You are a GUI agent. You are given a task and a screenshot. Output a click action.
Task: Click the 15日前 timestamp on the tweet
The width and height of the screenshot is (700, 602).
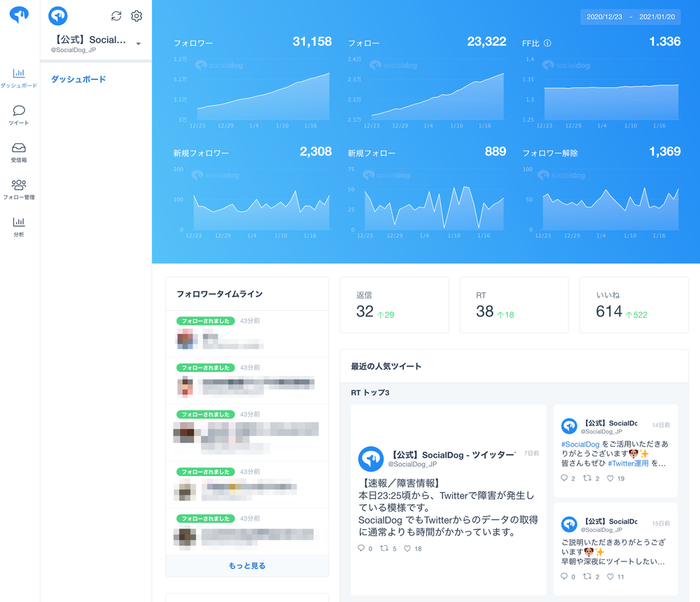(661, 524)
